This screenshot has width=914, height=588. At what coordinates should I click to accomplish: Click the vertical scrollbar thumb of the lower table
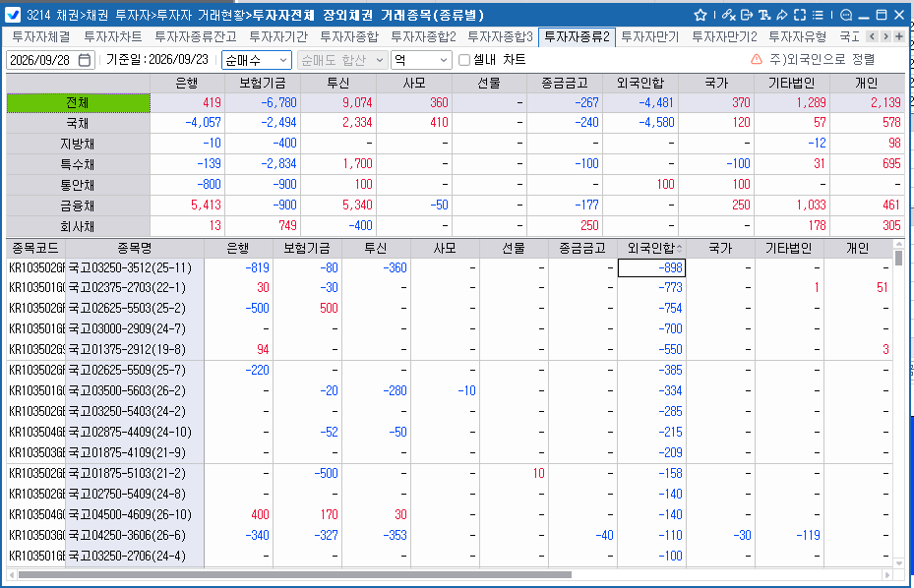pos(898,259)
